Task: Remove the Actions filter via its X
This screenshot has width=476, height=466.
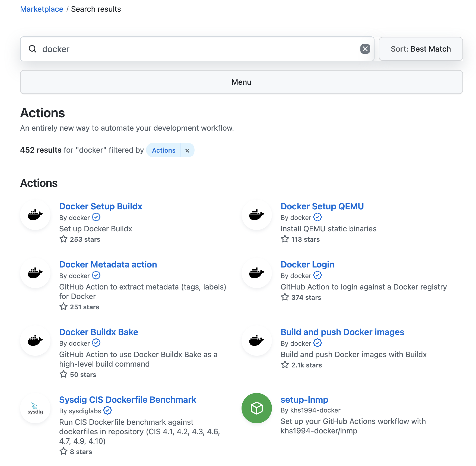Action: [x=187, y=150]
